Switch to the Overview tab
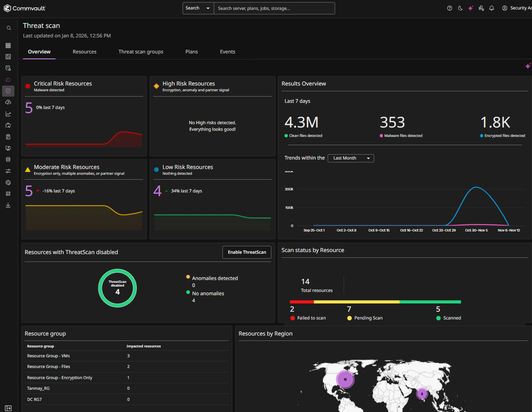Viewport: 532px width, 412px height. coord(39,52)
